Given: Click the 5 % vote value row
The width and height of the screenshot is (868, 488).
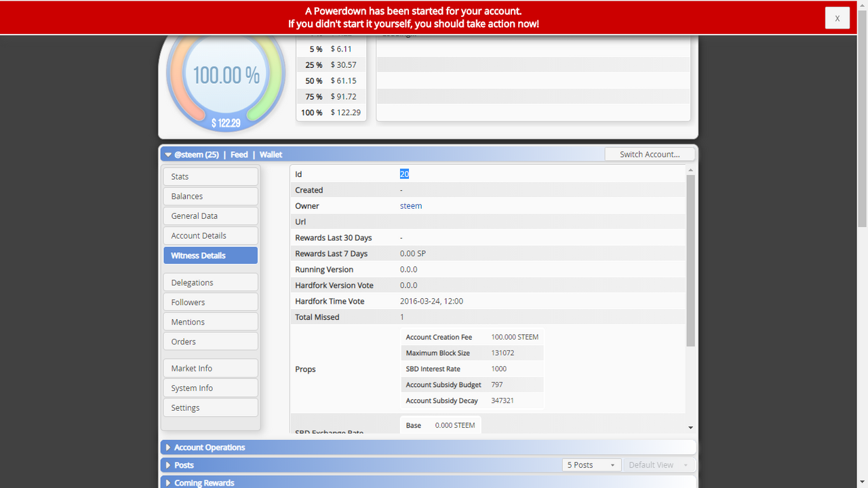Looking at the screenshot, I should tap(332, 49).
